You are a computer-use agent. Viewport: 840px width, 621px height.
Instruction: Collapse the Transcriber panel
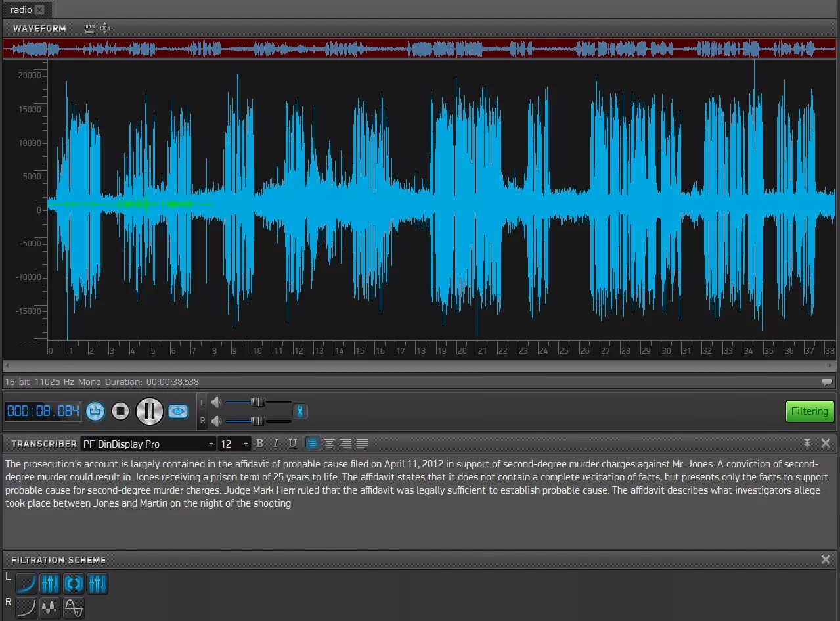(x=807, y=443)
